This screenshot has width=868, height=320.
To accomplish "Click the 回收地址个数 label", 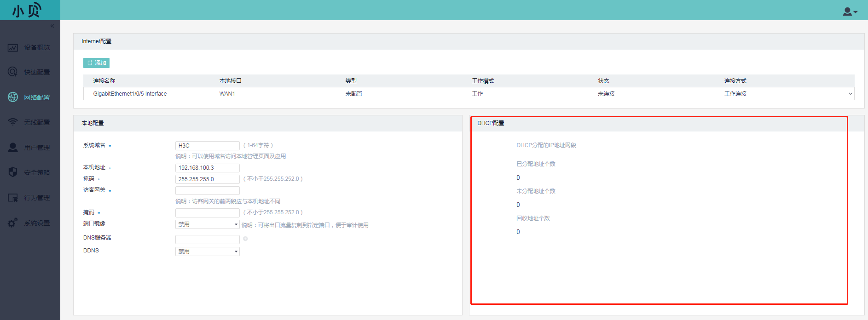I will pos(533,218).
